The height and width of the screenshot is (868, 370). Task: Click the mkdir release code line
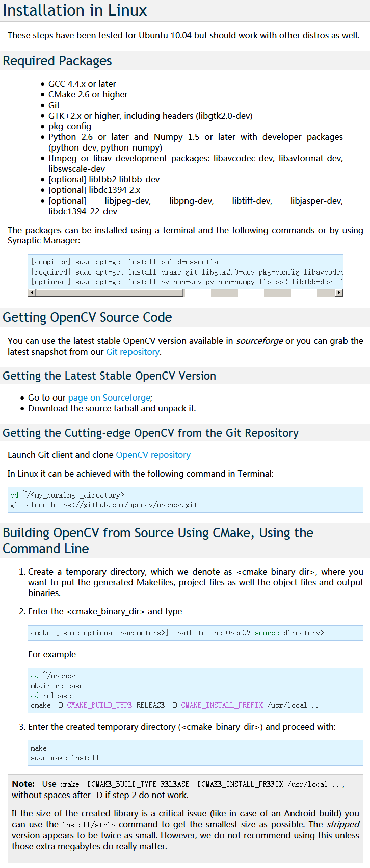pos(57,686)
